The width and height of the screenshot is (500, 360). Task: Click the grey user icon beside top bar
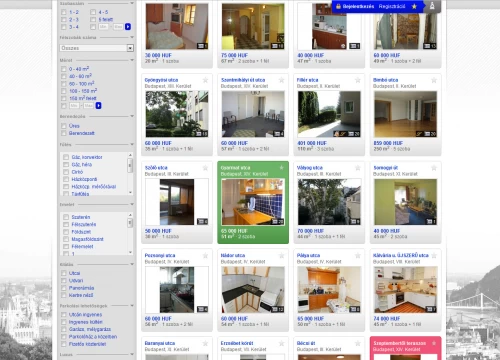coord(432,6)
